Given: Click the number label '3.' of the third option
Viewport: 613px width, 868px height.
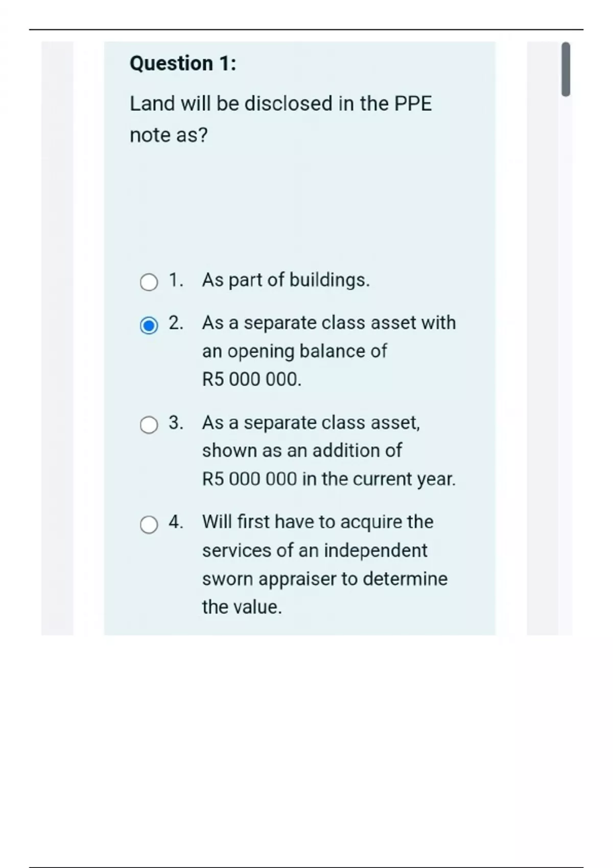Looking at the screenshot, I should tap(176, 422).
